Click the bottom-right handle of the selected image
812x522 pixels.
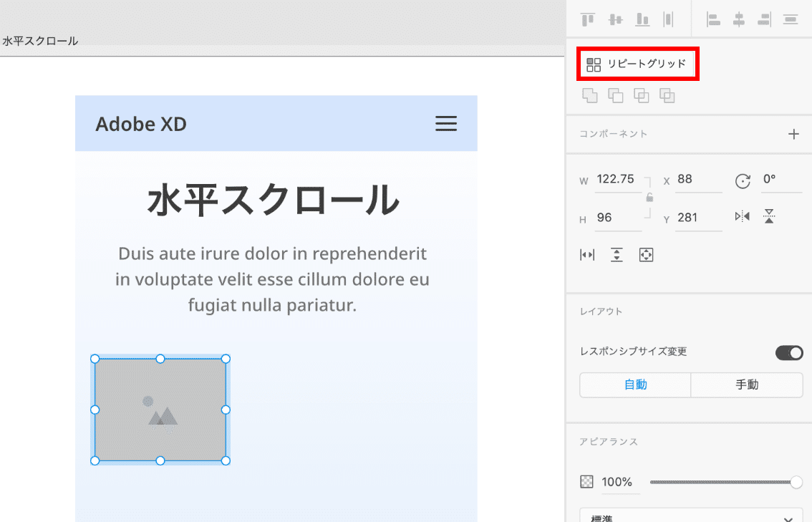pyautogui.click(x=226, y=461)
